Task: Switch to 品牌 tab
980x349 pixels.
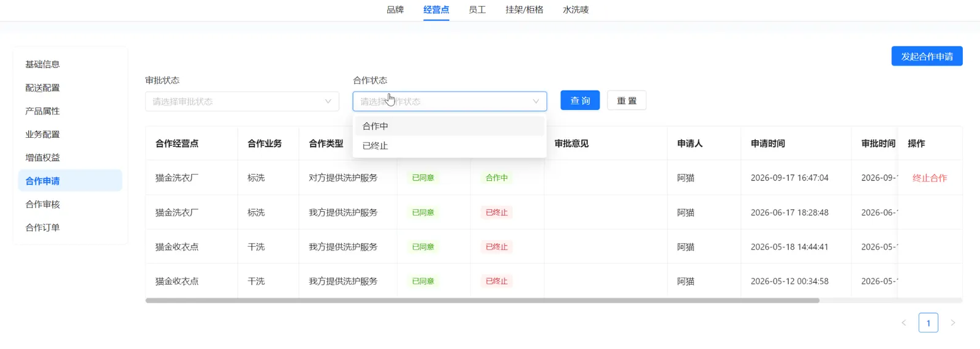Action: pos(395,10)
